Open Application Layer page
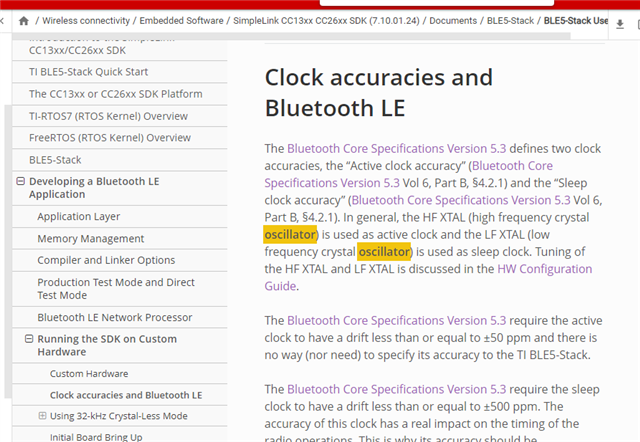Viewport: 640px width, 442px height. (78, 216)
